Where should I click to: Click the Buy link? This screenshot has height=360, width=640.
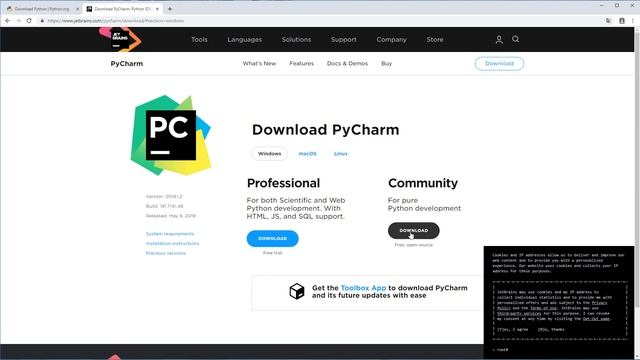click(387, 64)
